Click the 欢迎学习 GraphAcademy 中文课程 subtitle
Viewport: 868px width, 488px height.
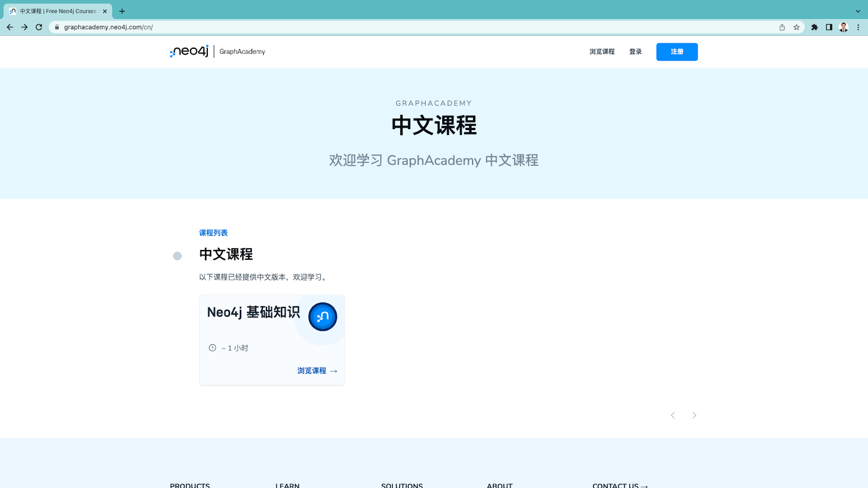pos(434,160)
